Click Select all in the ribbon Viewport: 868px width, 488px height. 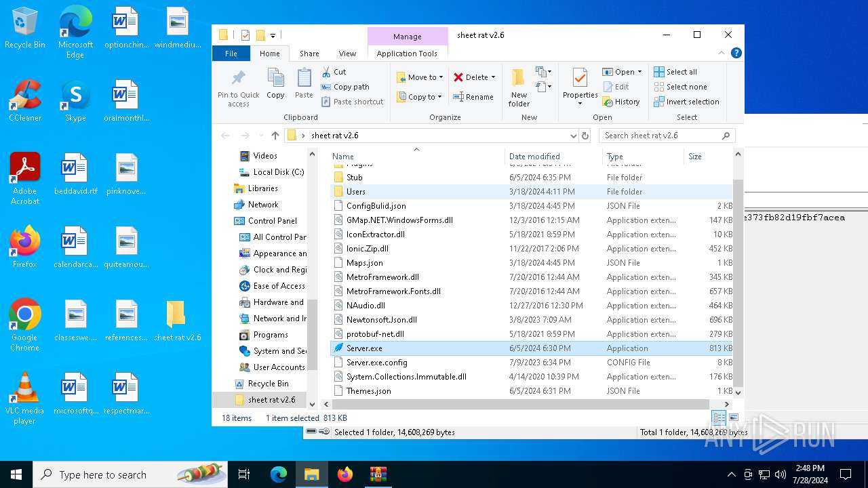click(x=675, y=72)
